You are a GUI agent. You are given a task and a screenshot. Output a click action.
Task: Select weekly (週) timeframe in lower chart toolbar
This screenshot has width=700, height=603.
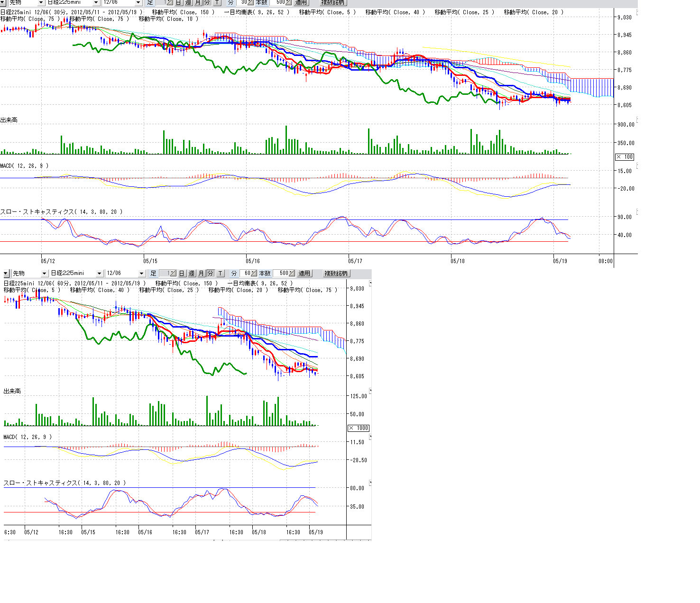pyautogui.click(x=192, y=274)
